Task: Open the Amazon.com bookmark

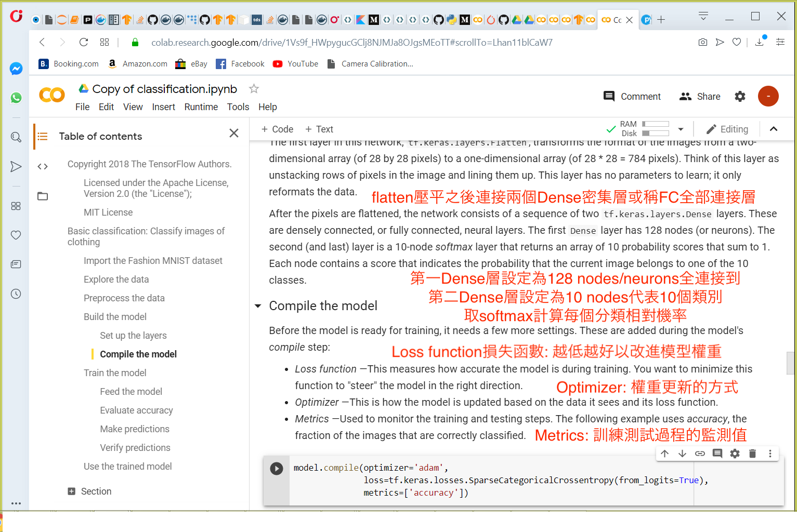Action: [x=137, y=63]
